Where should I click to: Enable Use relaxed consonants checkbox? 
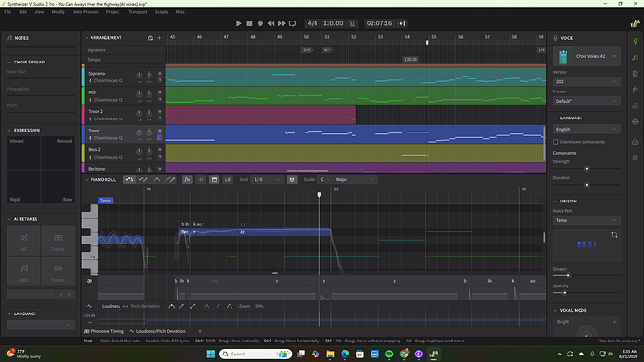[x=555, y=142]
